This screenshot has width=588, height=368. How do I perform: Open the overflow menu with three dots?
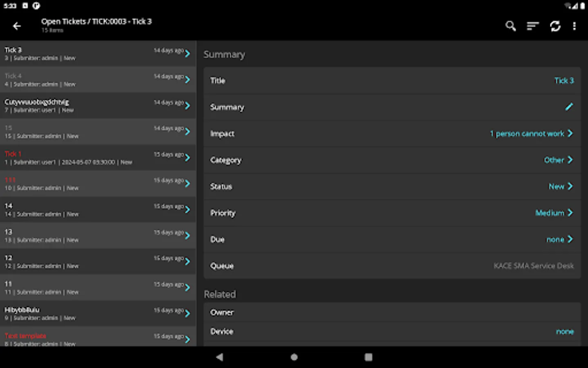[x=575, y=26]
